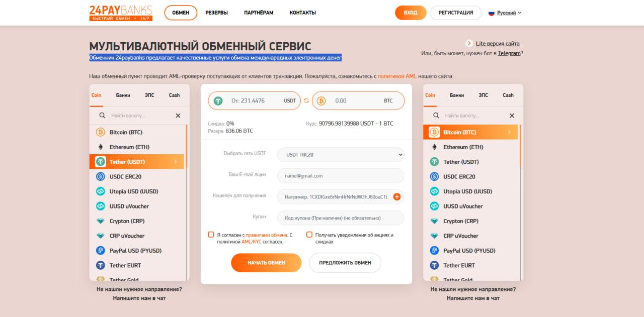Select Crypton (CRP) icon in the left list
This screenshot has height=317, width=644.
tap(100, 221)
